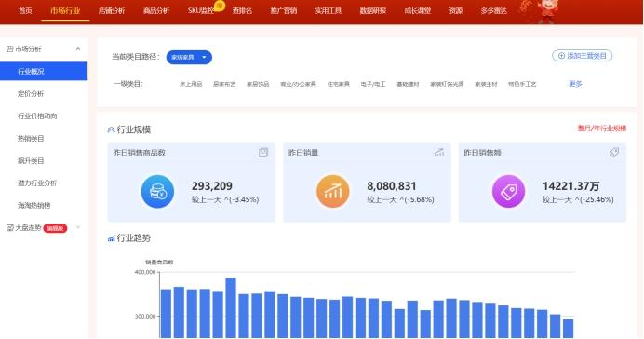Open 商品分析 navigation tab
The width and height of the screenshot is (644, 339).
[156, 11]
